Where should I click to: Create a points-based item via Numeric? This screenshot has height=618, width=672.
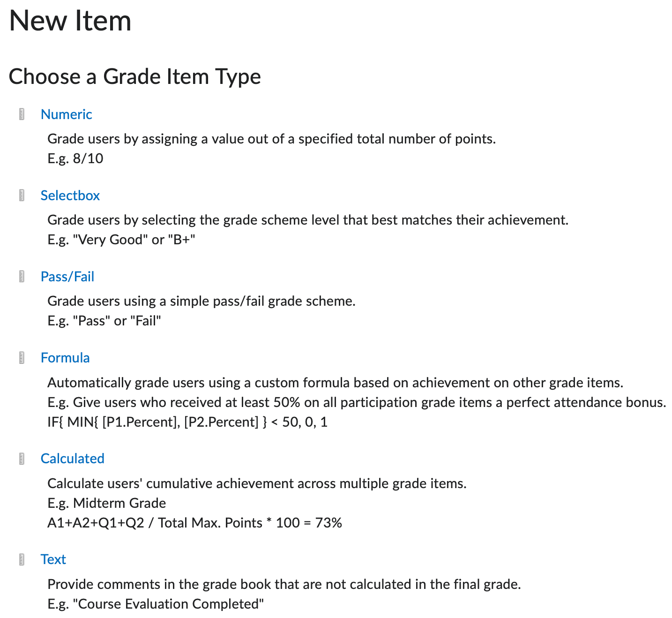click(x=67, y=114)
